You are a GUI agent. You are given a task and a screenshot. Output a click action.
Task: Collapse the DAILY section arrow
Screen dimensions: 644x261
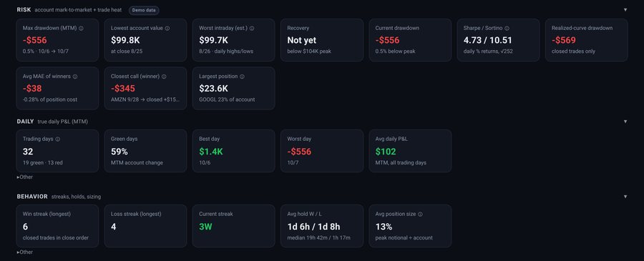coord(625,122)
